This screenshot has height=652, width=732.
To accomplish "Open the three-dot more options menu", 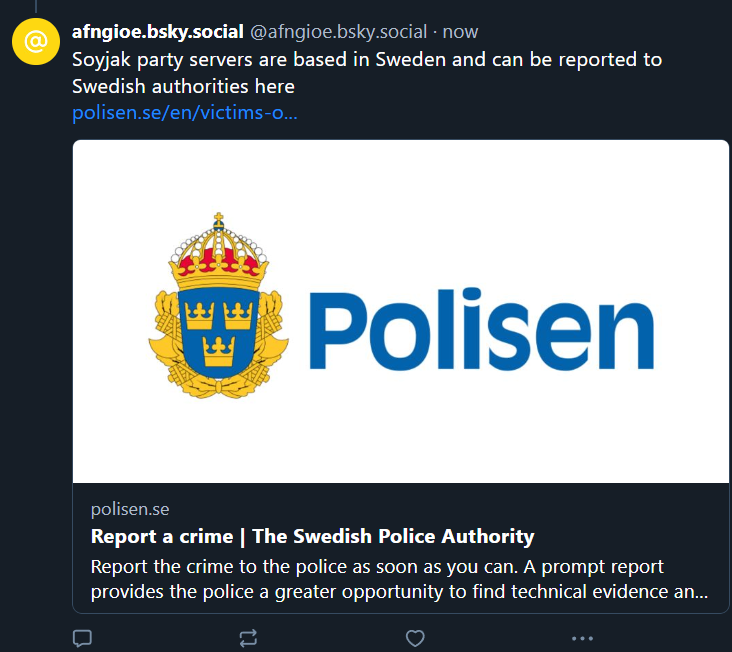I will coord(582,637).
